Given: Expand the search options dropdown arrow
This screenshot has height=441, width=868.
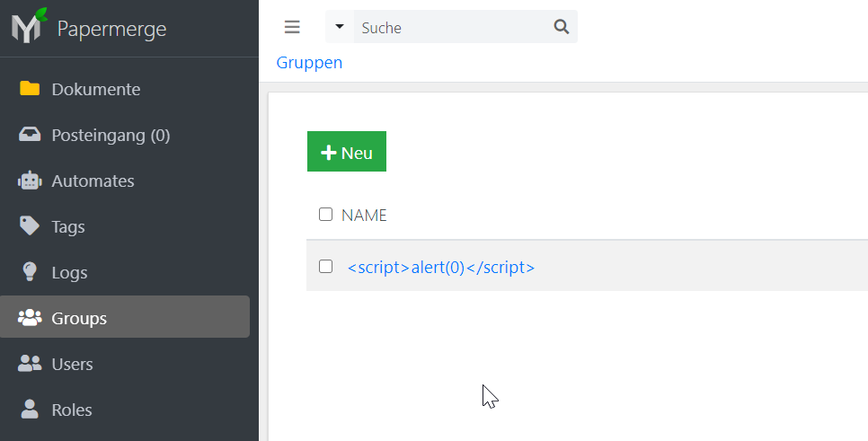Looking at the screenshot, I should [340, 27].
